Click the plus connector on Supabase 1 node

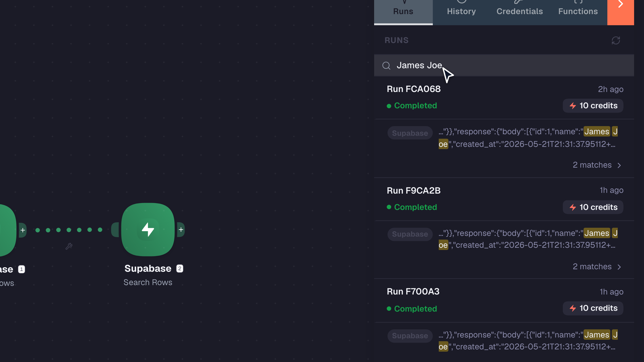click(x=23, y=230)
